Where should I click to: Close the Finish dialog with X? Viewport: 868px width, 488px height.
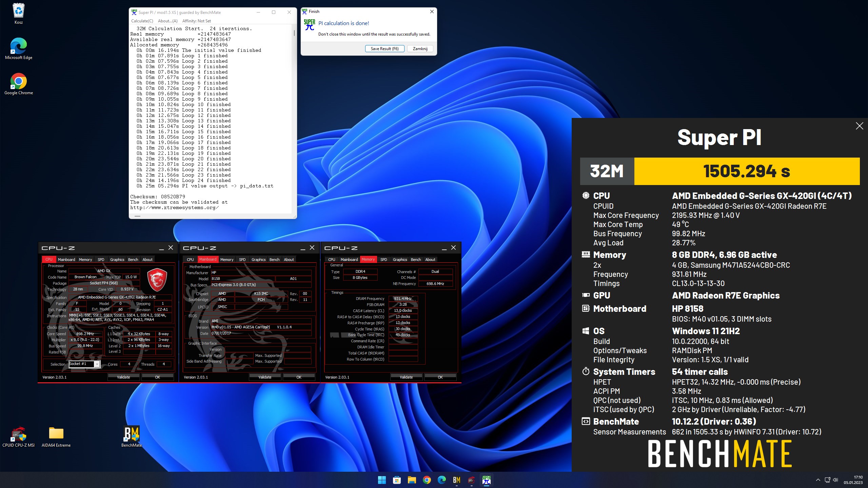click(x=432, y=12)
